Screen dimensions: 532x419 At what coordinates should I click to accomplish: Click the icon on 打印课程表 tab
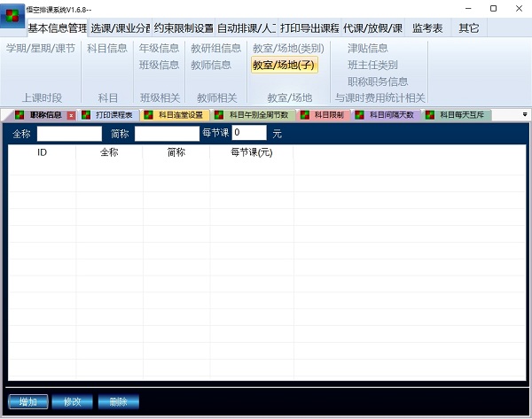pos(86,115)
